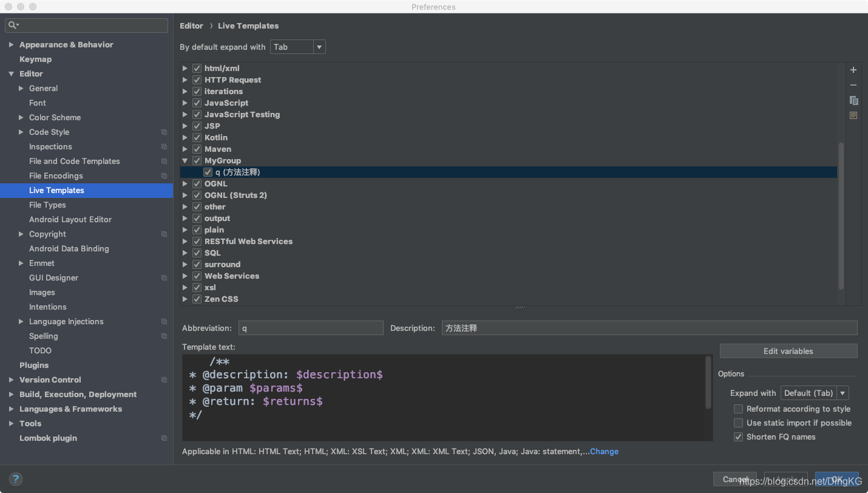Open the Plugins settings page
This screenshot has height=493, width=868.
[34, 365]
